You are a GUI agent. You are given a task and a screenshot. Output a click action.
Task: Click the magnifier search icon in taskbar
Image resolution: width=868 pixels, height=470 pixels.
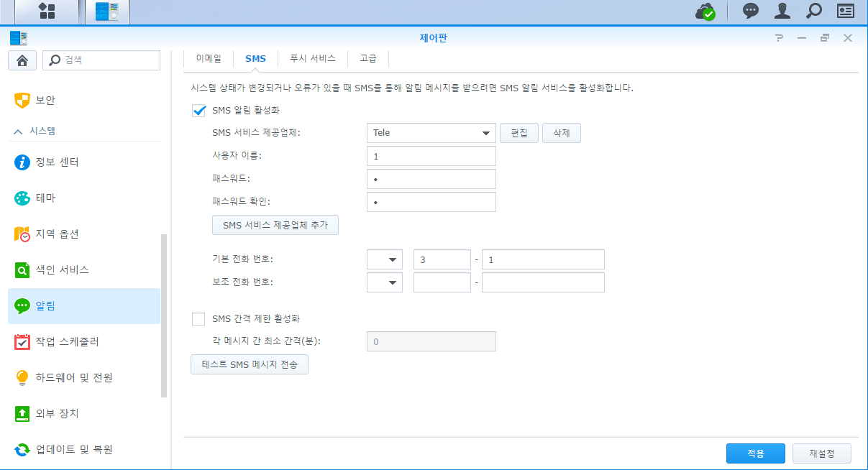(813, 11)
